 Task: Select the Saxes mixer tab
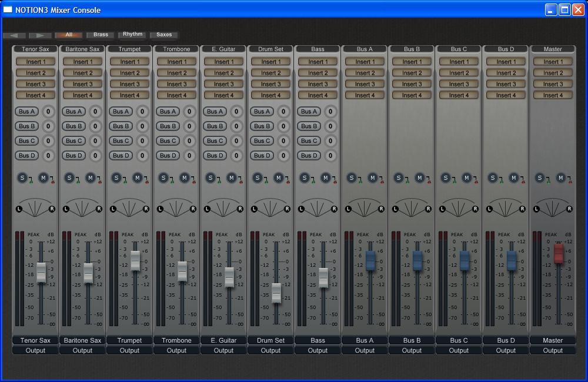[164, 35]
